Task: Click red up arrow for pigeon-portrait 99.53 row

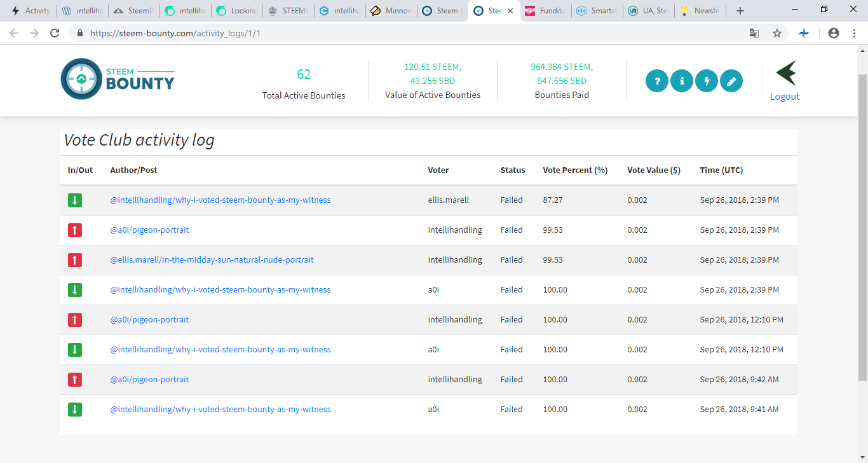Action: (x=75, y=230)
